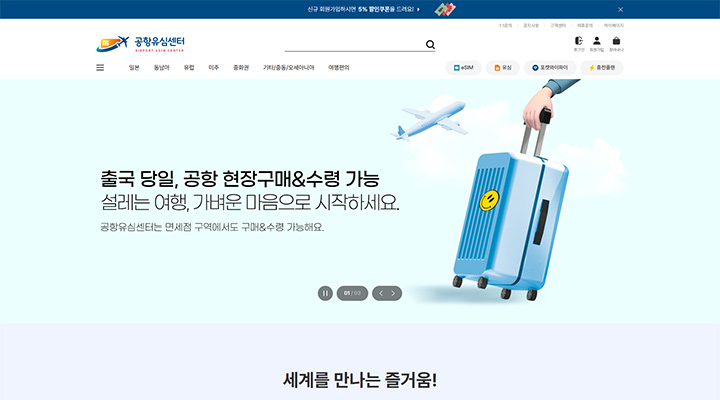Click the search magnifier icon

click(430, 45)
